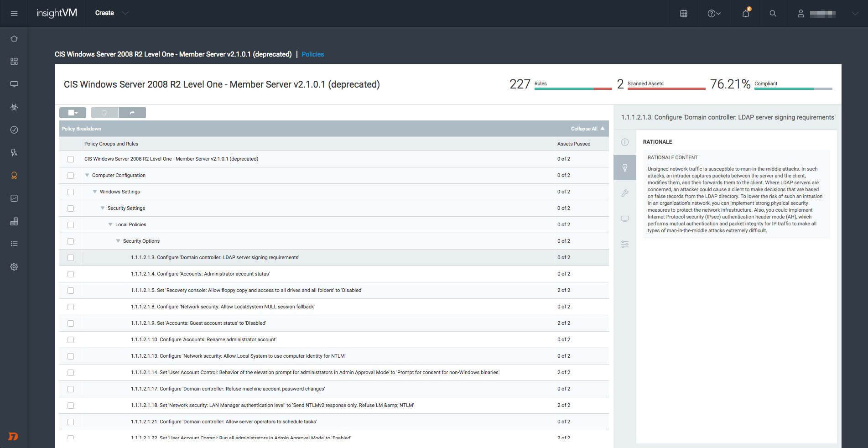Click the Compliant percentage progress bar
This screenshot has width=868, height=448.
click(x=793, y=89)
